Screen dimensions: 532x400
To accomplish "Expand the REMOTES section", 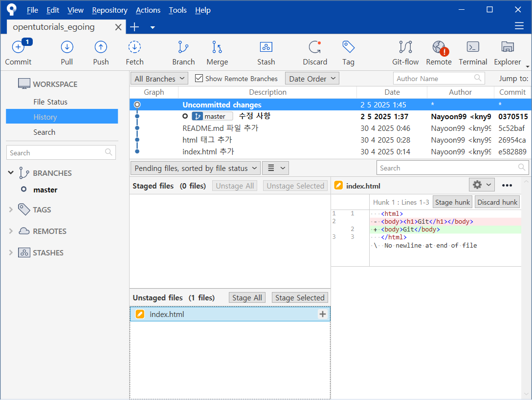I will tap(11, 231).
